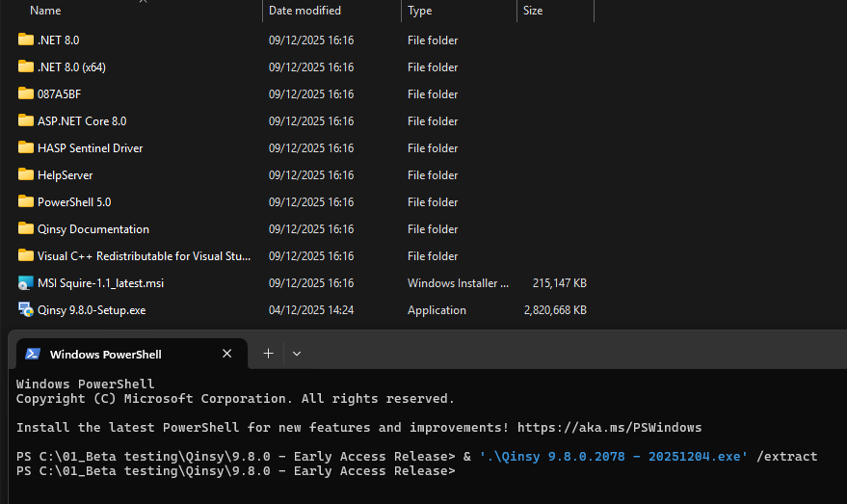Sort files by the Name column
This screenshot has height=504, width=847.
tap(45, 11)
